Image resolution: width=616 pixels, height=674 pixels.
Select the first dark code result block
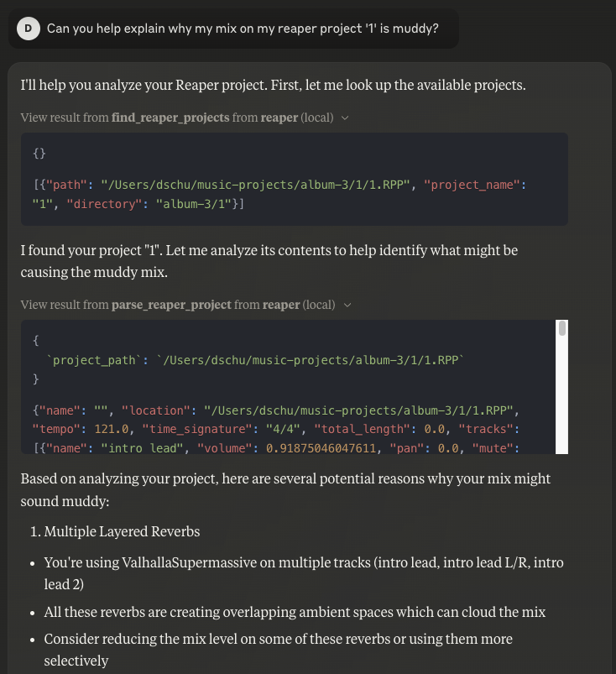294,179
